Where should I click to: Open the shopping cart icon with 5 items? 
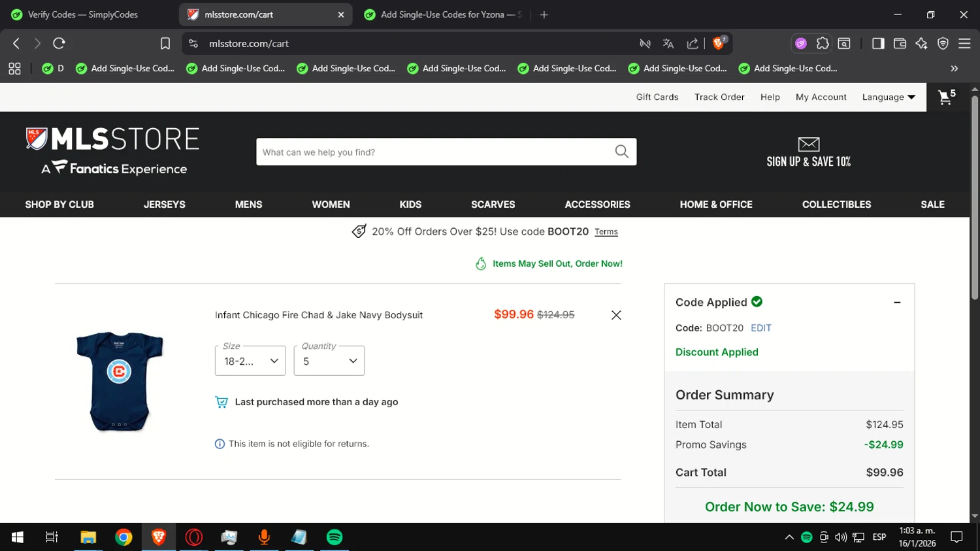click(x=947, y=97)
